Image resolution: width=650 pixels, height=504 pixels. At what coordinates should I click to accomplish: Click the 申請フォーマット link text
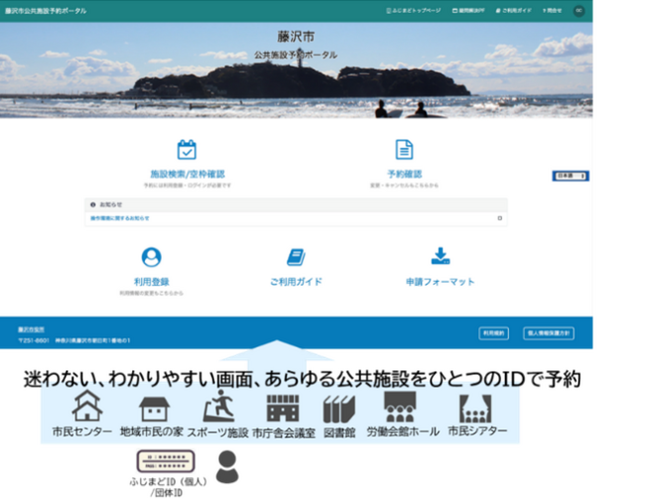440,282
